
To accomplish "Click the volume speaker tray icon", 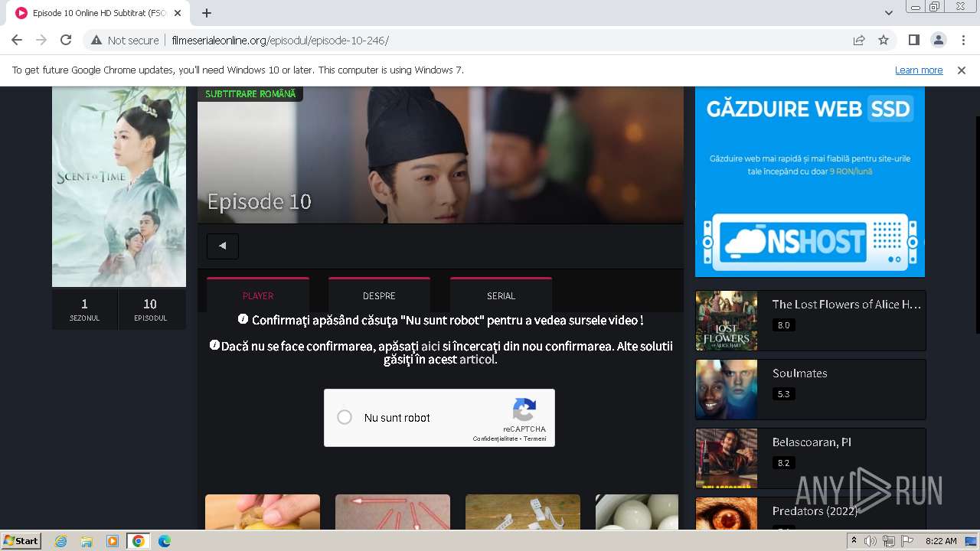I will tap(871, 541).
